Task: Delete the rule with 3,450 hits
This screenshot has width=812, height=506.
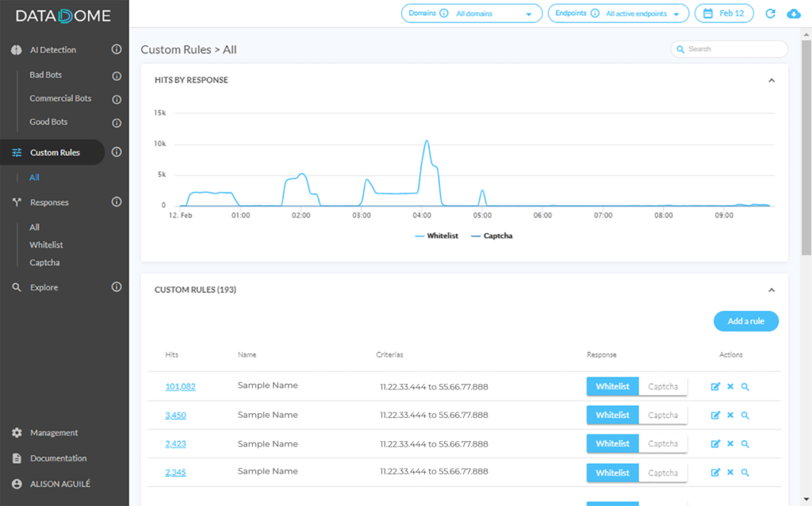Action: (x=730, y=415)
